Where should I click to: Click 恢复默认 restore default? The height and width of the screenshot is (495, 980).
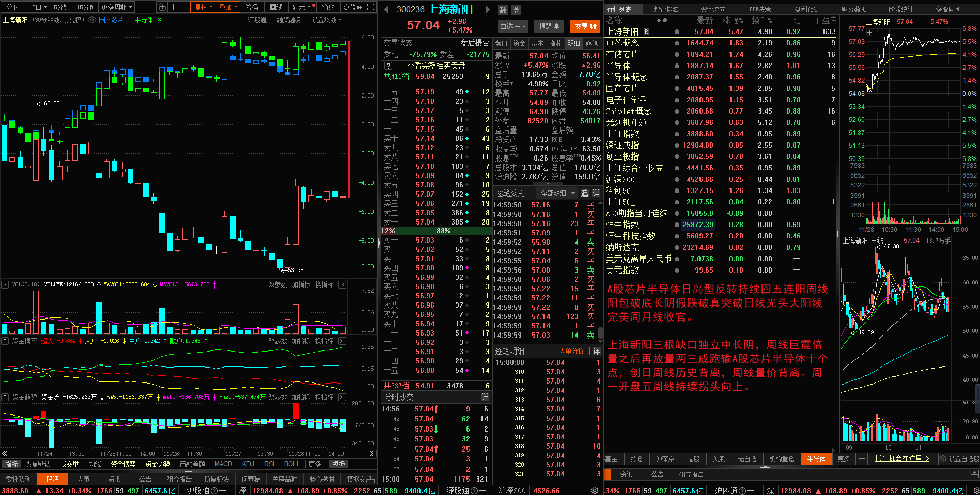pyautogui.click(x=38, y=464)
